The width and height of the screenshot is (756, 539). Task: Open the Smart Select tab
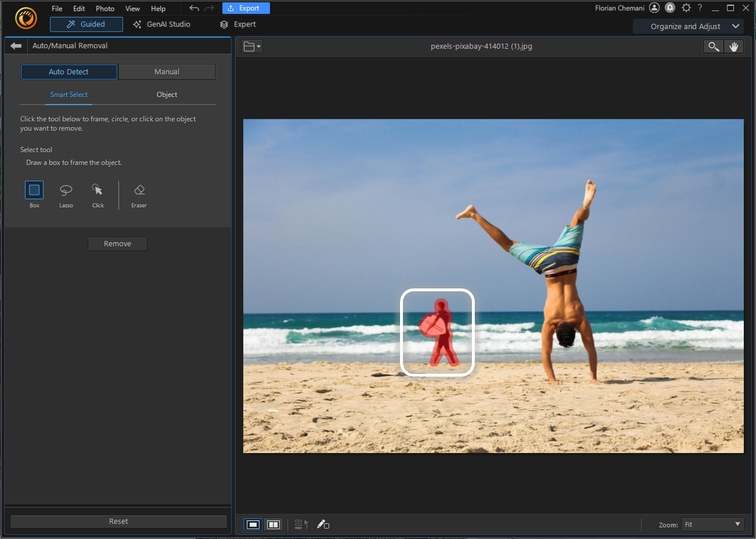69,95
